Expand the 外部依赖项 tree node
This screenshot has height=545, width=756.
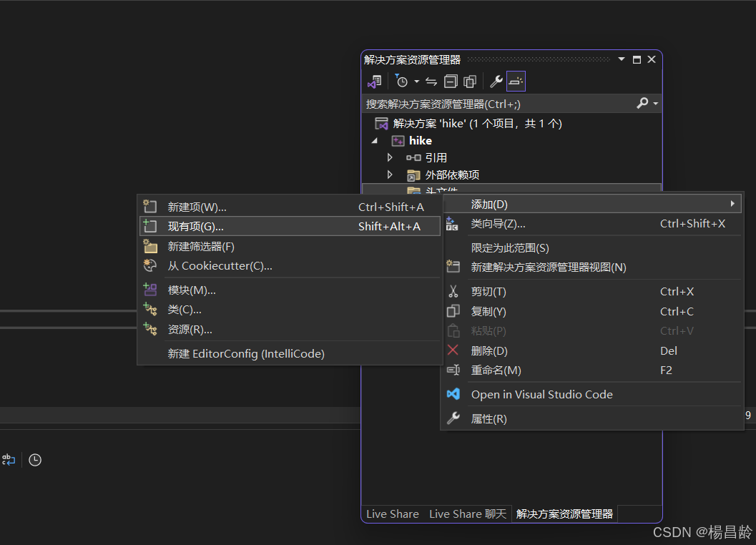point(389,175)
